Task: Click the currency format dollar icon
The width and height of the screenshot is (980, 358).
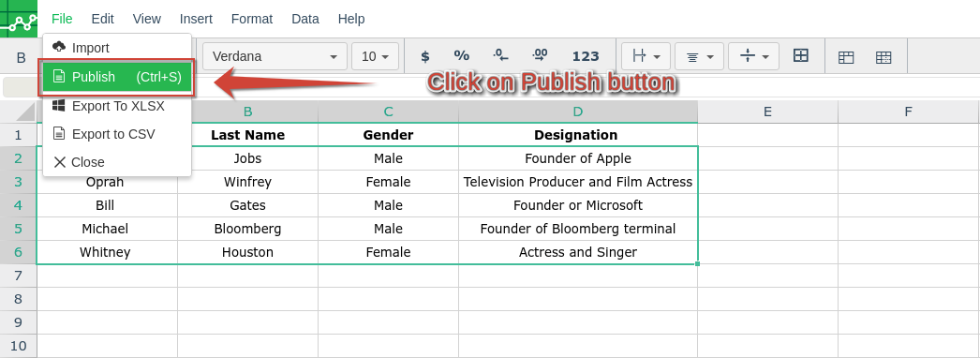Action: tap(425, 56)
